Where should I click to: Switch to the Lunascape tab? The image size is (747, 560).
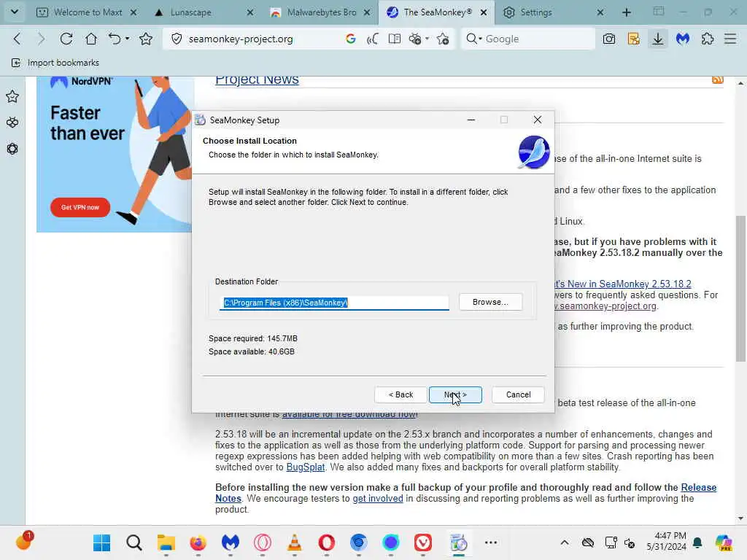(x=190, y=12)
